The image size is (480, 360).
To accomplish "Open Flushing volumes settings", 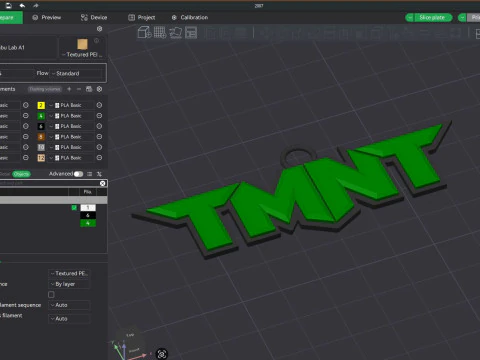I will [45, 89].
